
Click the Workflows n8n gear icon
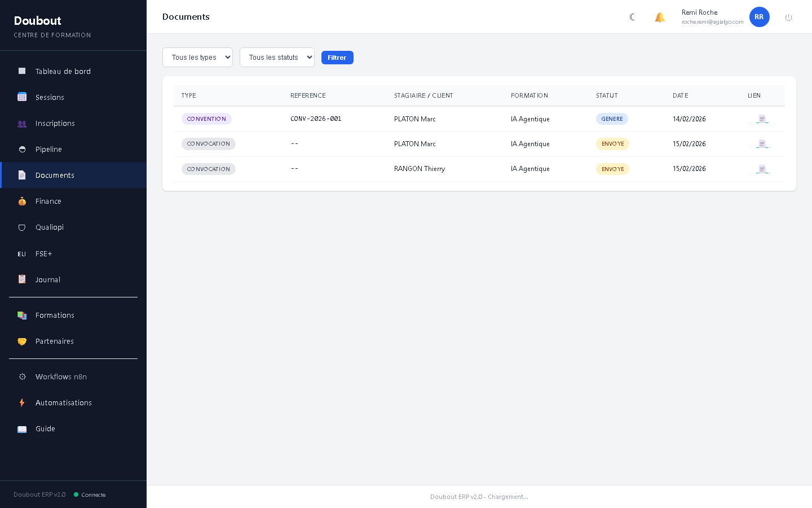click(x=22, y=376)
